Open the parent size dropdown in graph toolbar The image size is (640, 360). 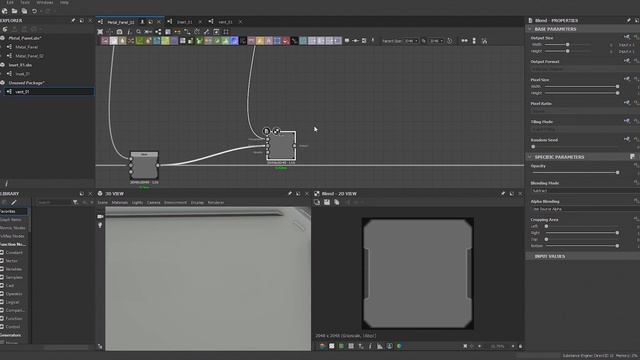click(x=411, y=41)
